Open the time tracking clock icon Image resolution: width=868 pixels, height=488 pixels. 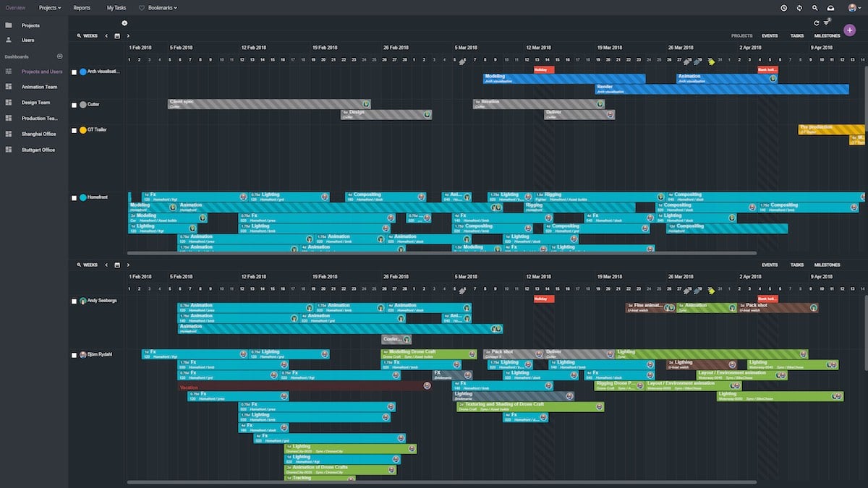pos(784,7)
